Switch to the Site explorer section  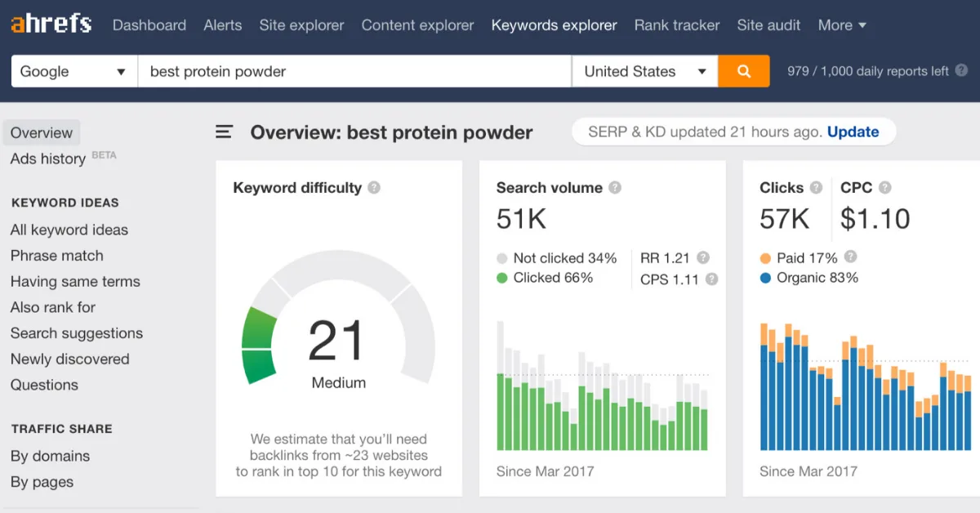pos(301,25)
